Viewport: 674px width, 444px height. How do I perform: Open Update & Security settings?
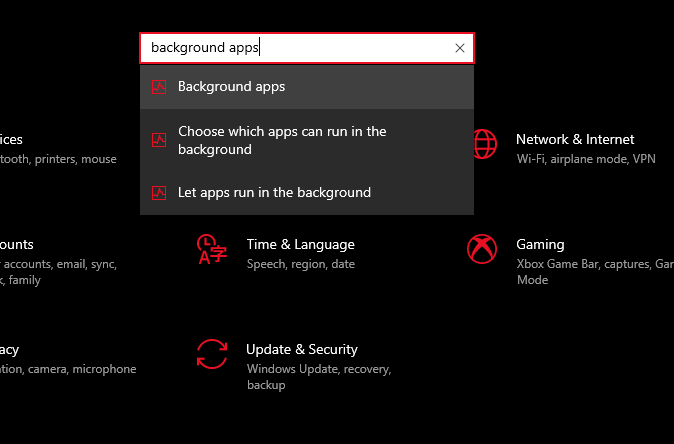coord(302,349)
